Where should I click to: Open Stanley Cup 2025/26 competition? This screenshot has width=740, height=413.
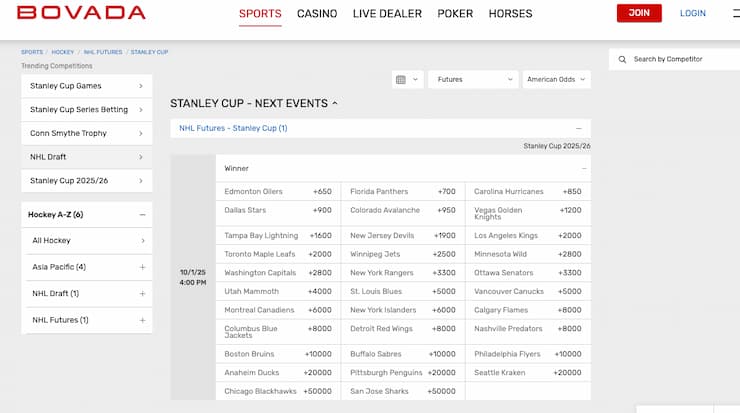pos(87,181)
